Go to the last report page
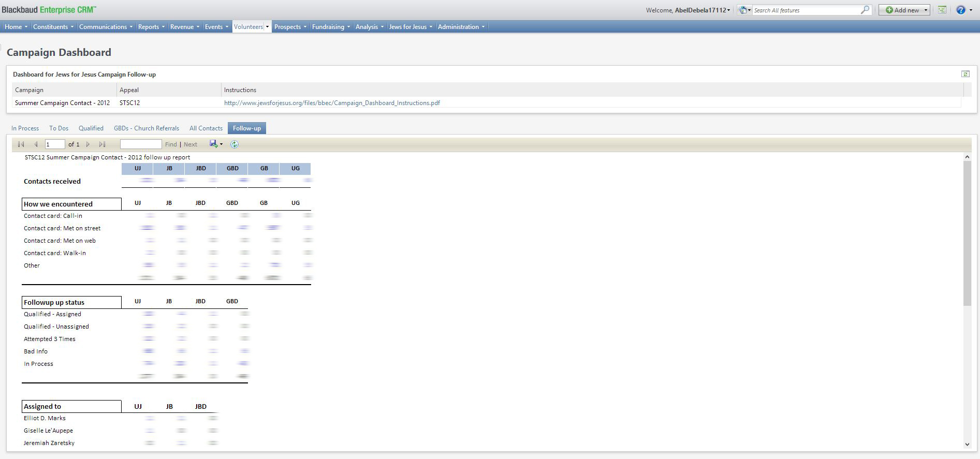 103,144
